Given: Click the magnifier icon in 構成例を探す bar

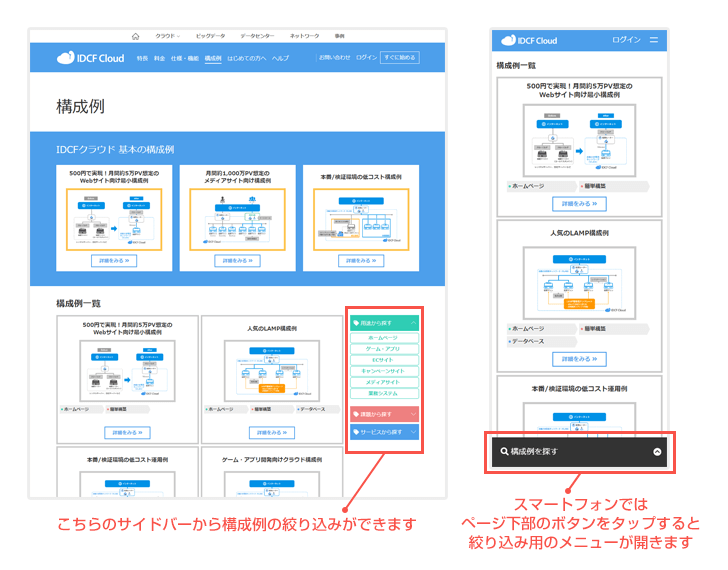Looking at the screenshot, I should click(504, 452).
